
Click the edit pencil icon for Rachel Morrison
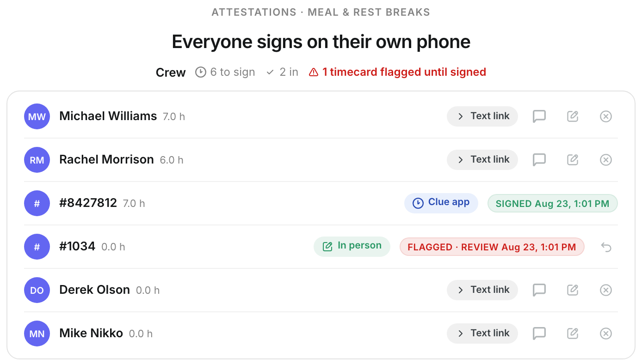pos(573,160)
